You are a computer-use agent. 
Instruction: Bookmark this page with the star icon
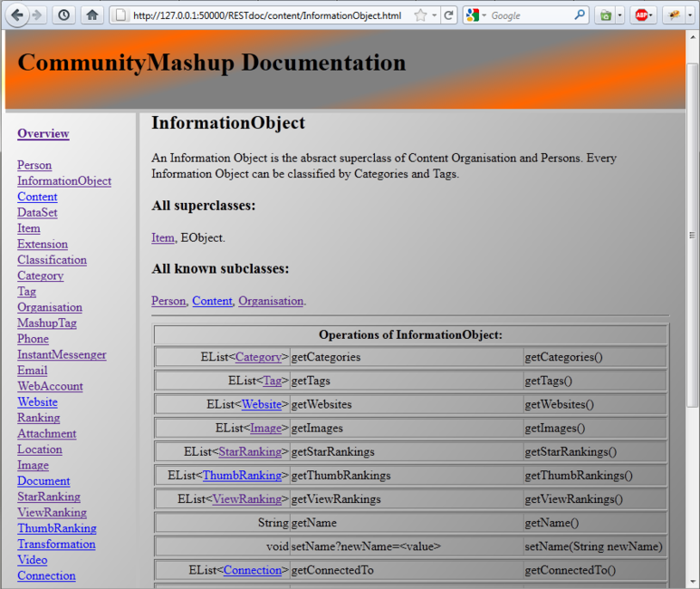click(420, 15)
